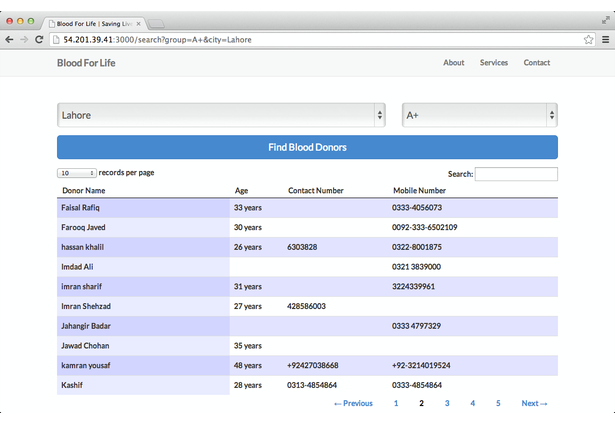The height and width of the screenshot is (424, 615).
Task: Click the Find Blood Donors button
Action: click(x=307, y=147)
